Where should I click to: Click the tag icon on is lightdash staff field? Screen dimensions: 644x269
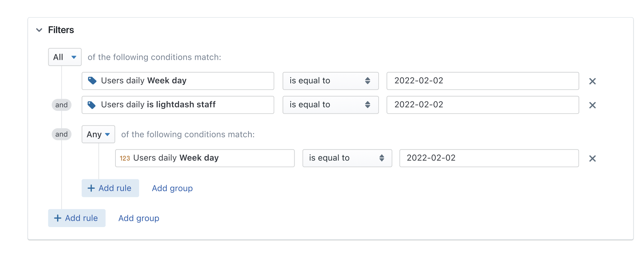[91, 105]
